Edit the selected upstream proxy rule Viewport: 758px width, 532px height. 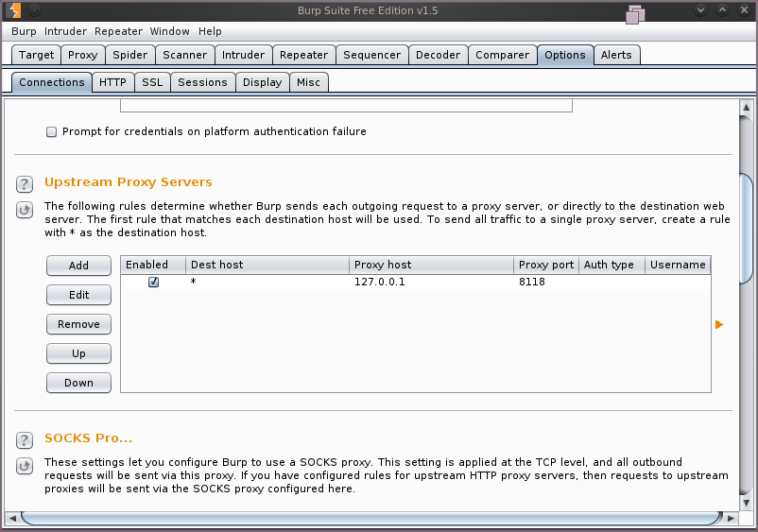(x=78, y=295)
